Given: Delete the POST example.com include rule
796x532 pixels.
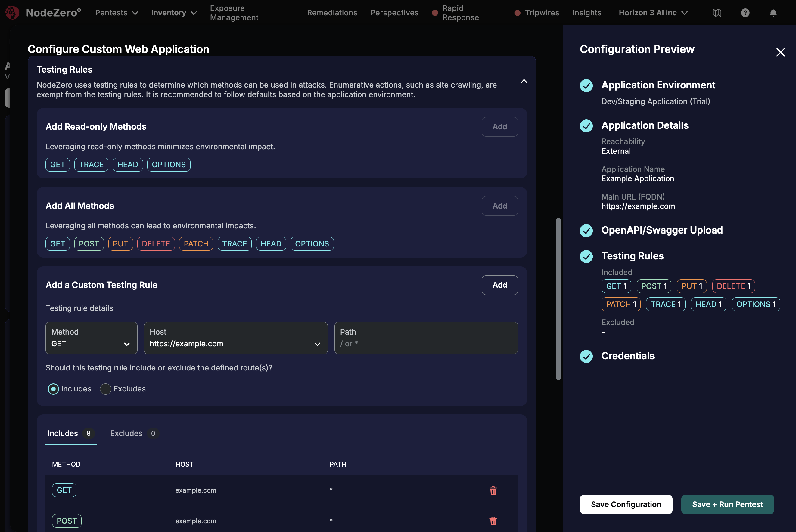Looking at the screenshot, I should point(493,521).
